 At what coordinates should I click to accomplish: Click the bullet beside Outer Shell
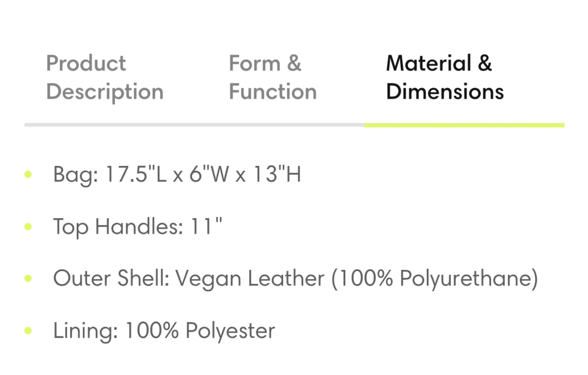point(28,278)
